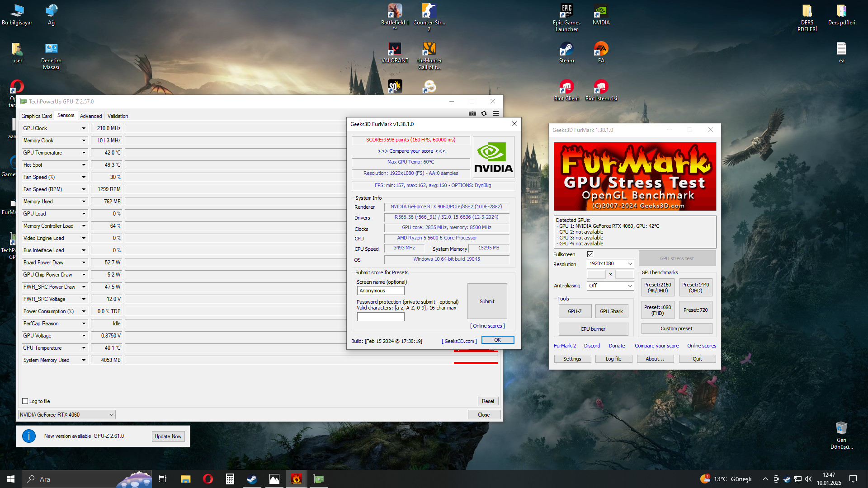Click the FurMark taskbar icon
Screen dimensions: 868x488
click(297, 479)
